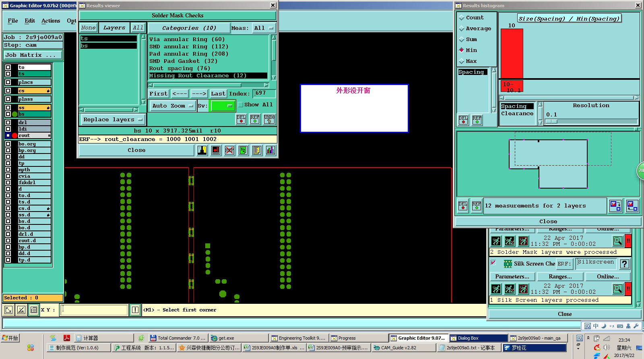Select the All layers tab
This screenshot has height=359, width=644.
[138, 28]
